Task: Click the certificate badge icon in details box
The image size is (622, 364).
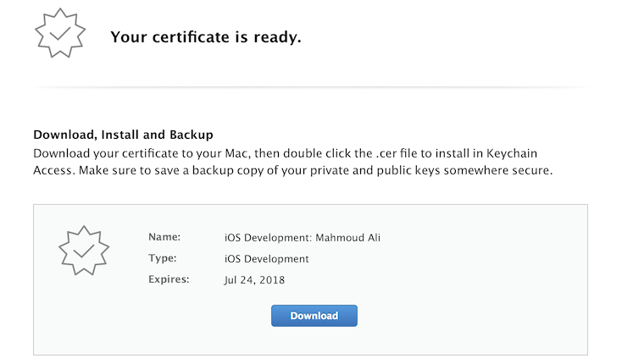Action: 84,251
